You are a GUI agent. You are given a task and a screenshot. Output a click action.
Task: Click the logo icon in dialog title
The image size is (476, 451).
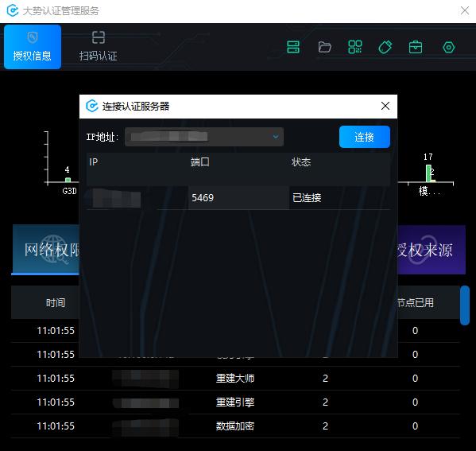point(92,106)
